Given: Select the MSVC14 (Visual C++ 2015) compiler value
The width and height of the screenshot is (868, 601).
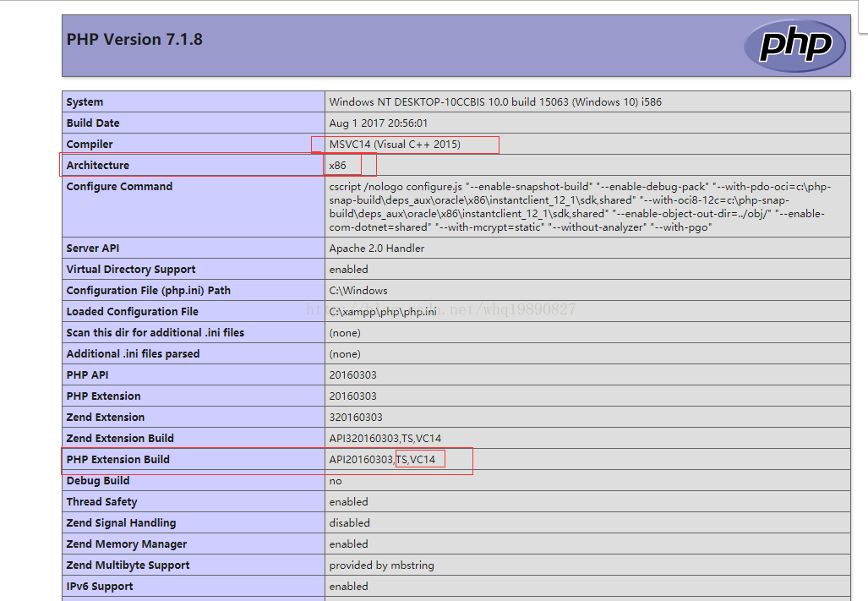Looking at the screenshot, I should tap(395, 145).
